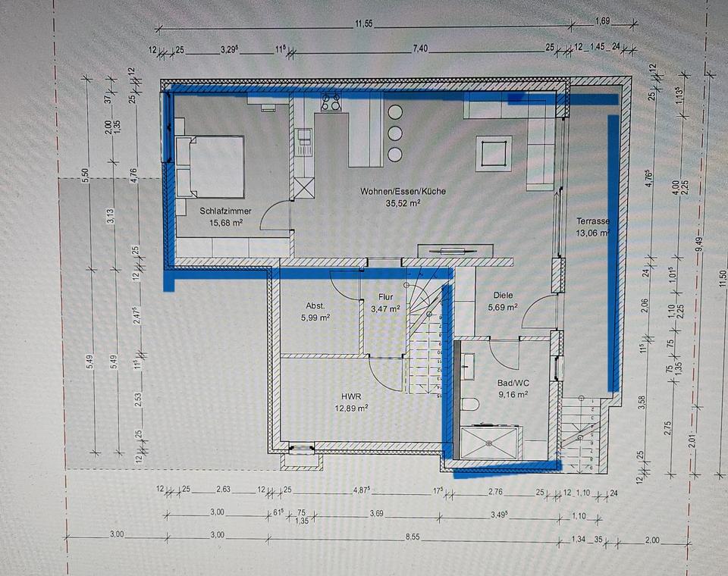Click the double bed symbol in Schlafzimmer
Screen dimensions: 728x576
[x=212, y=166]
